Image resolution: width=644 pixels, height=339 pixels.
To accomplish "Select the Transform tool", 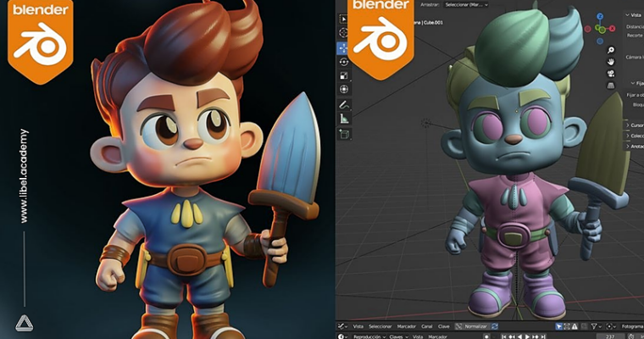I will [344, 89].
